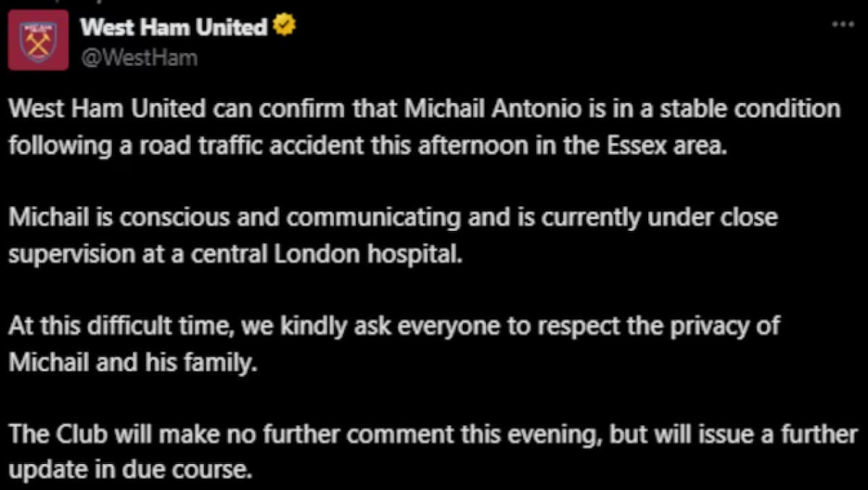Open the @WestHam handle link
The width and height of the screenshot is (868, 490).
138,57
